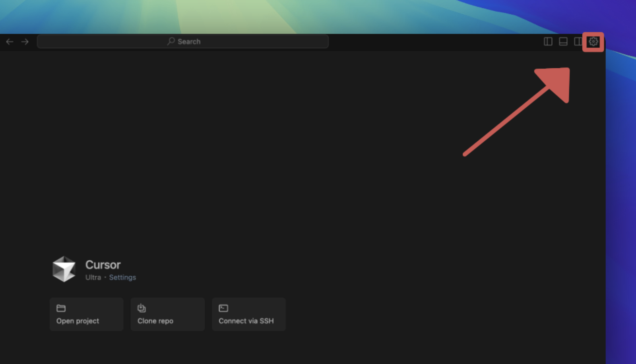
Task: Click the 'Cursor' title text
Action: (103, 265)
